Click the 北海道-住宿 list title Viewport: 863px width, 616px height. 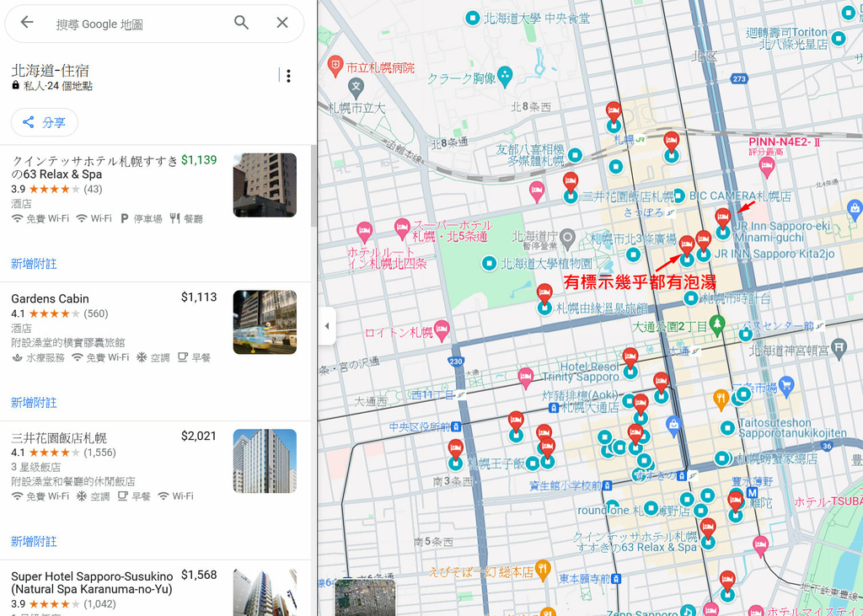(50, 71)
